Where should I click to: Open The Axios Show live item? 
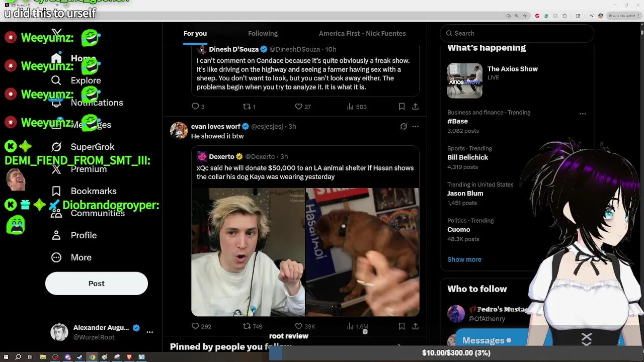tap(512, 69)
